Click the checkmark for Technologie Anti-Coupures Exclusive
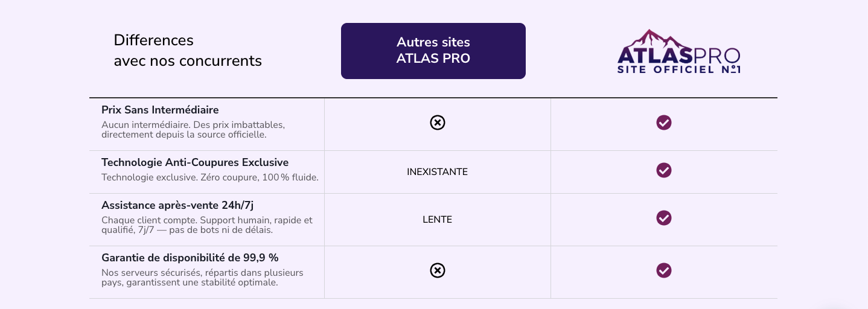This screenshot has width=868, height=309. [664, 170]
